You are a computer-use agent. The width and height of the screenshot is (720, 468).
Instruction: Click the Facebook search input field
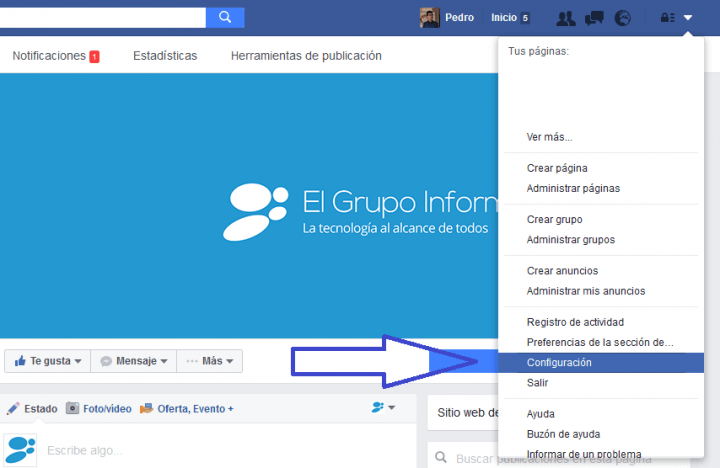[x=103, y=17]
